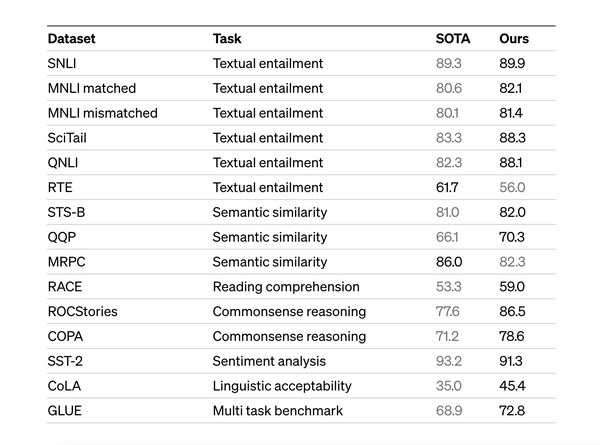Screen dimensions: 600x445
Task: Click the Sentiment analysis task cell
Action: (268, 361)
